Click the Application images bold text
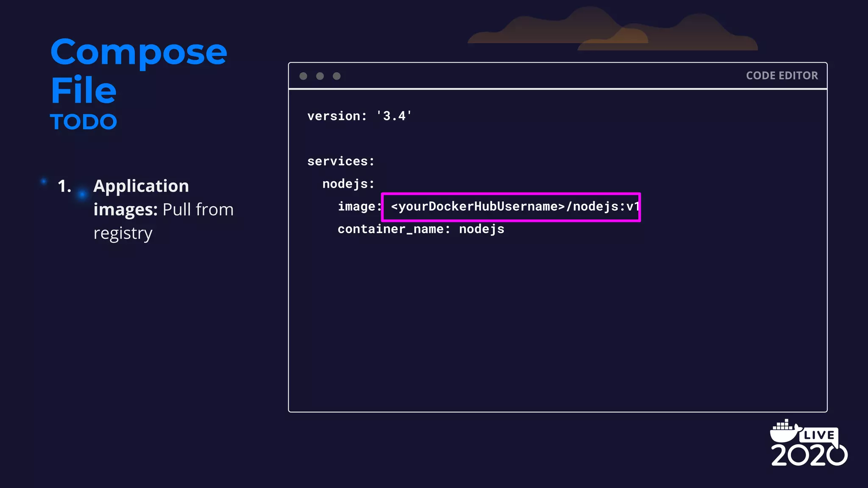The image size is (868, 488). coord(141,186)
